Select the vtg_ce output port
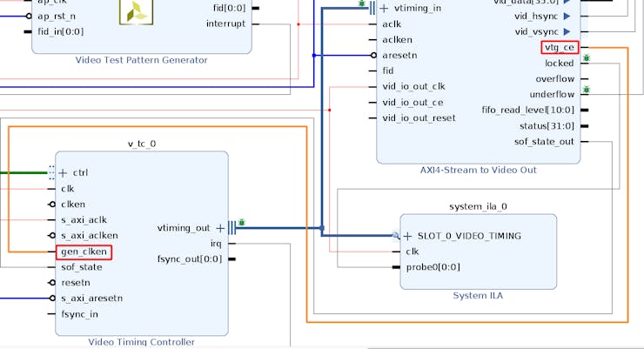This screenshot has width=644, height=349. point(560,48)
